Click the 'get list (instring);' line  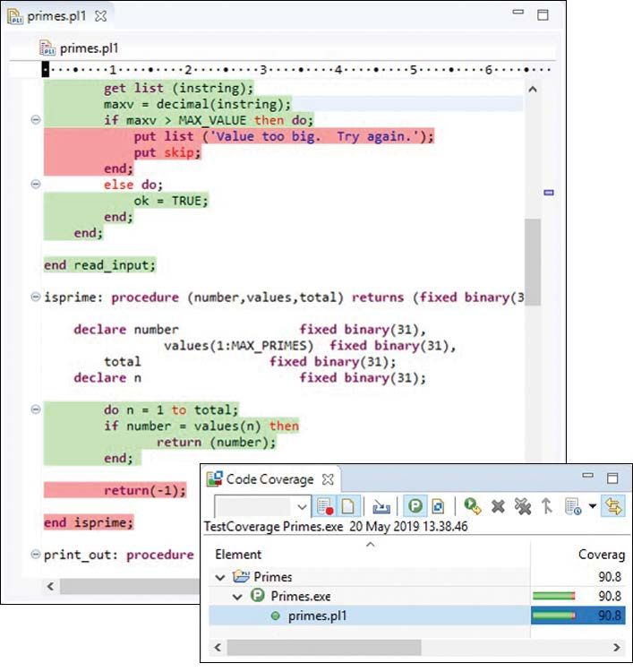point(178,88)
